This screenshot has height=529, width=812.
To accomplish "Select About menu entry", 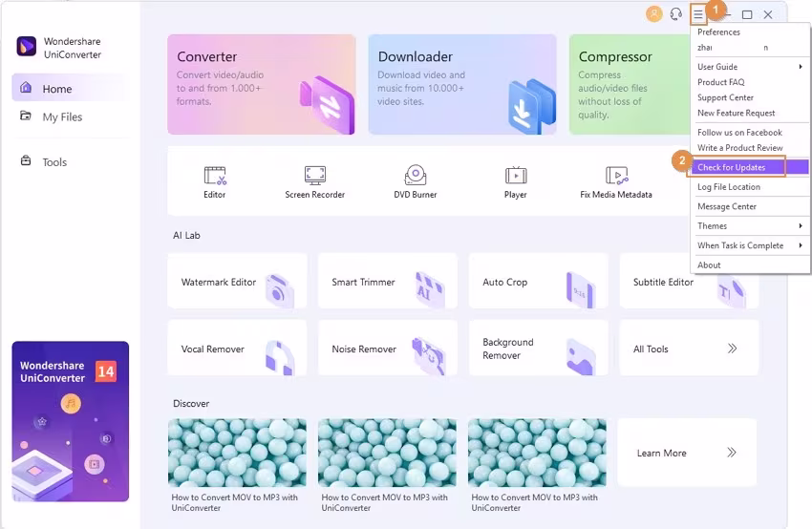I will click(750, 265).
